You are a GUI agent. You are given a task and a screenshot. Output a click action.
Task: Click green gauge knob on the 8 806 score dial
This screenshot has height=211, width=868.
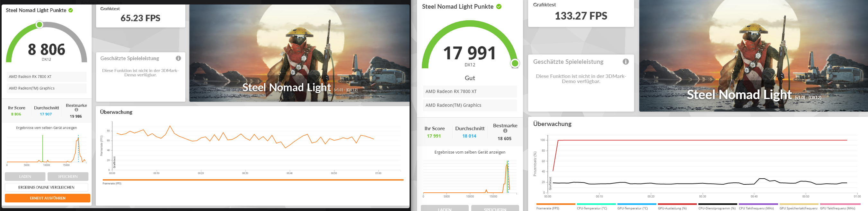point(40,25)
